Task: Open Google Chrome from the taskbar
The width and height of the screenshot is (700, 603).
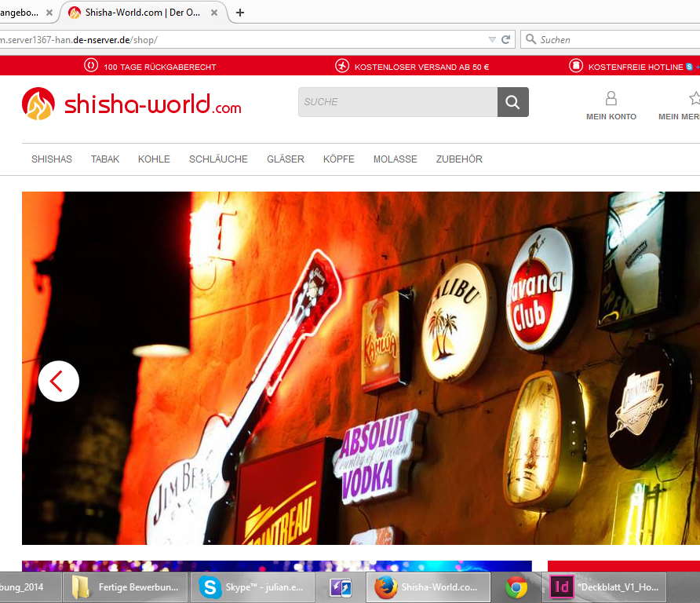Action: [516, 587]
